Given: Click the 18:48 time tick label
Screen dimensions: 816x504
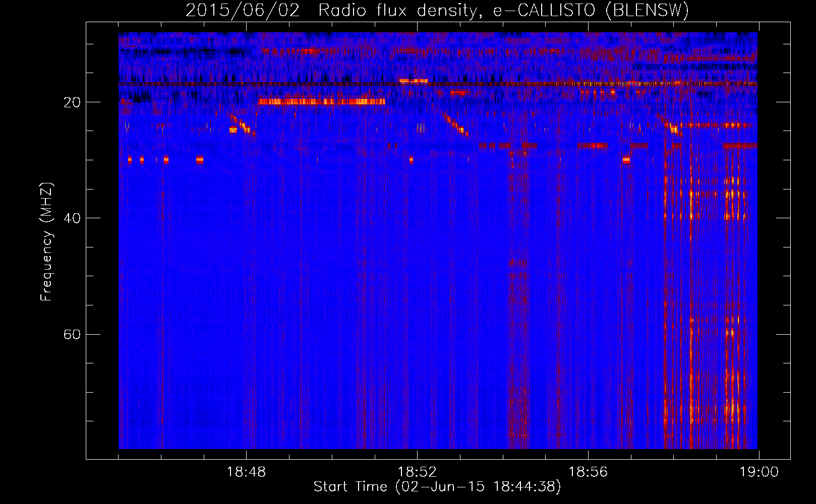Looking at the screenshot, I should pyautogui.click(x=246, y=472).
